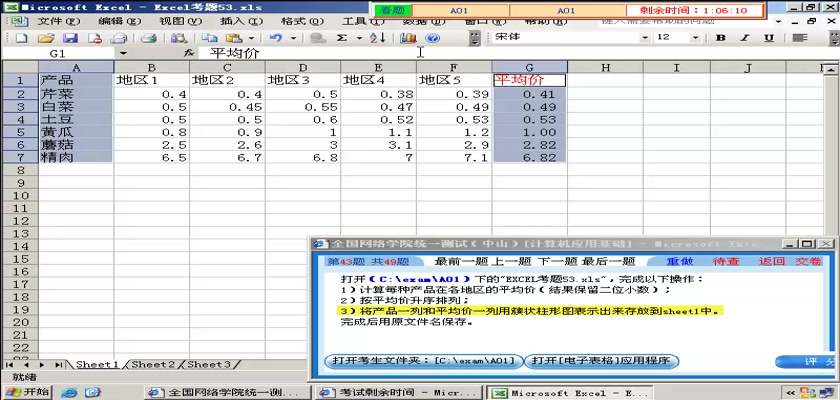Jump to the last sheet tab arrow
The height and width of the screenshot is (400, 840).
58,365
